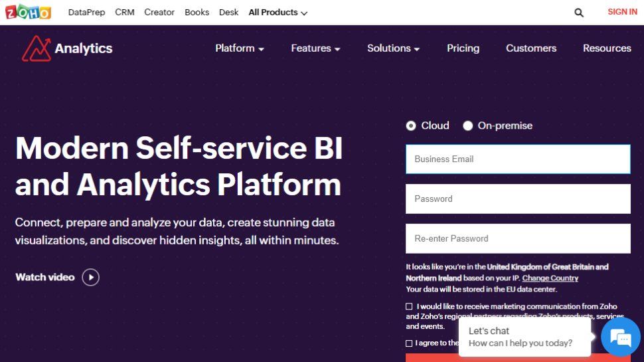Expand the All Products dropdown
This screenshot has width=644, height=362.
[x=278, y=13]
